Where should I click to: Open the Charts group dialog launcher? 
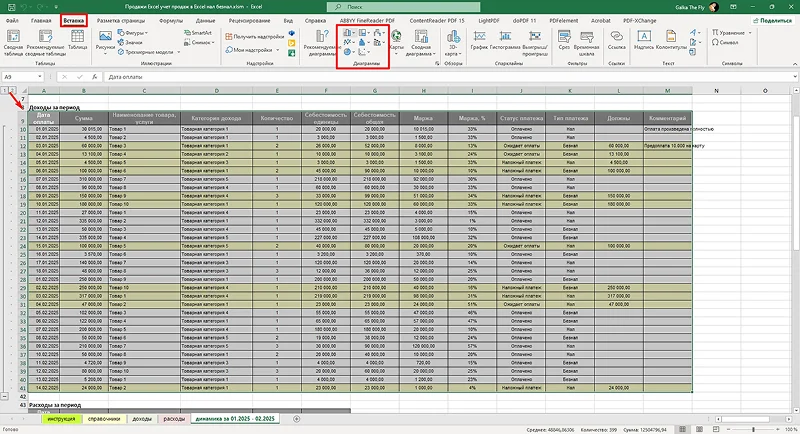(x=437, y=64)
